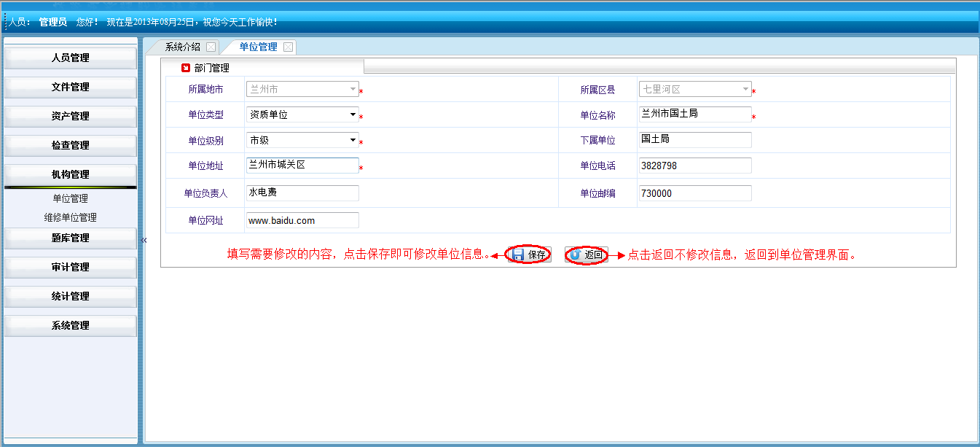Image resolution: width=980 pixels, height=447 pixels.
Task: Click the 管理员 user name in header
Action: point(53,23)
